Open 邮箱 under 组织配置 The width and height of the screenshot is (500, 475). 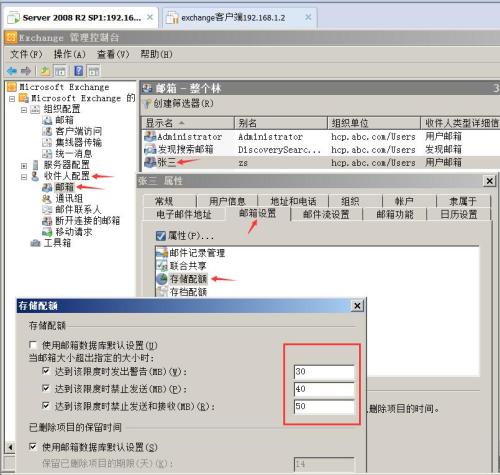click(64, 120)
